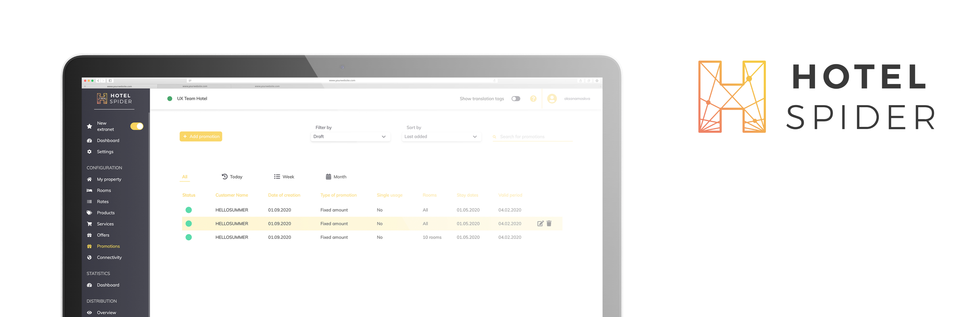
Task: Open Products in the sidebar
Action: click(x=106, y=213)
